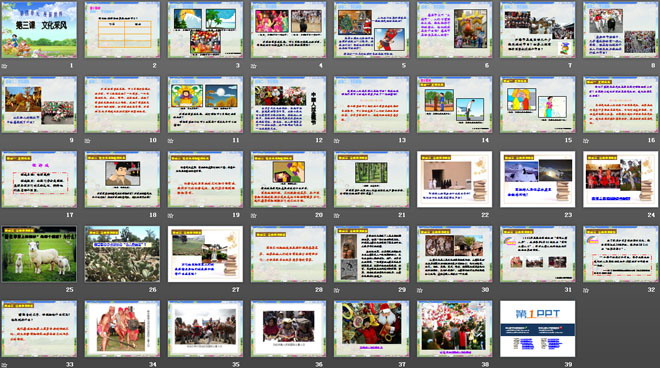Select slide 17 with red dashed text box
The height and width of the screenshot is (368, 660).
tap(40, 179)
